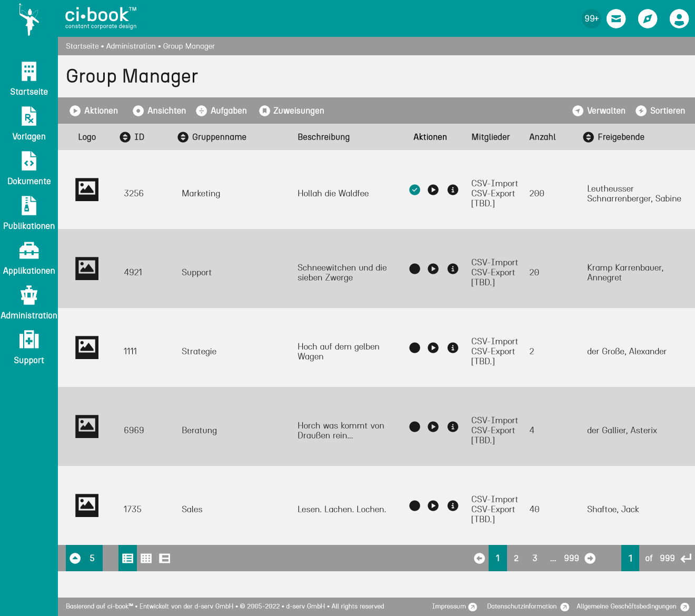
Task: Click the CSV-Import text in Marketing row
Action: (x=494, y=183)
